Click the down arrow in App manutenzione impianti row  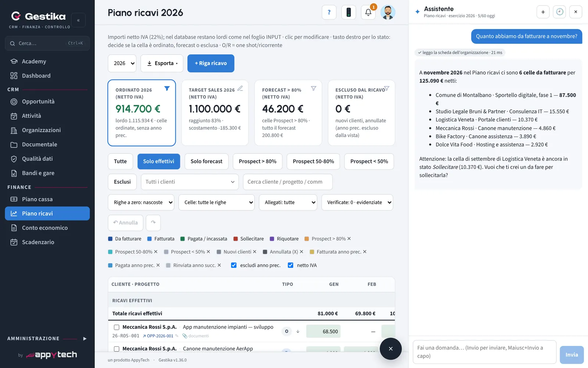(x=298, y=331)
